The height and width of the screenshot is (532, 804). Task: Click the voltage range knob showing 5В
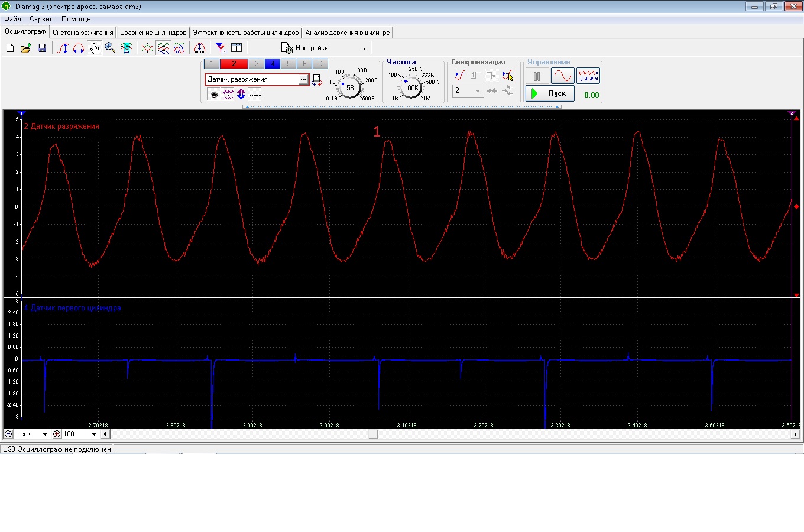(350, 87)
